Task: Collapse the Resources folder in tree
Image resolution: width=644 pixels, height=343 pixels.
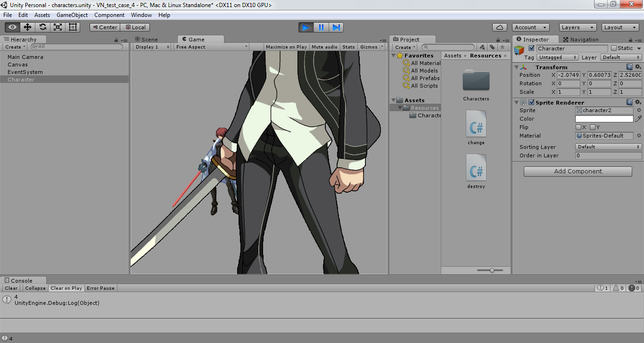Action: (400, 108)
